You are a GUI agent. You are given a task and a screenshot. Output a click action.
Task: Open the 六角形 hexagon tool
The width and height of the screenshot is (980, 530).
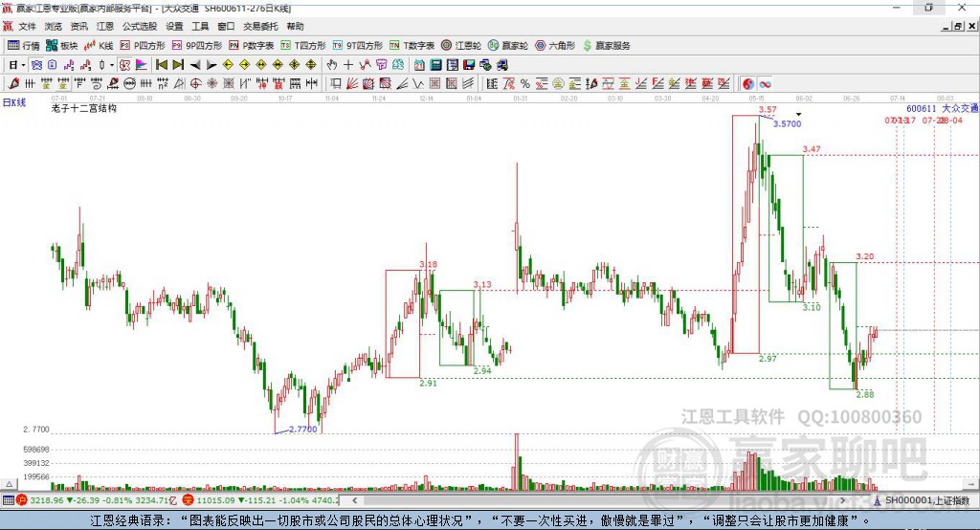point(555,46)
